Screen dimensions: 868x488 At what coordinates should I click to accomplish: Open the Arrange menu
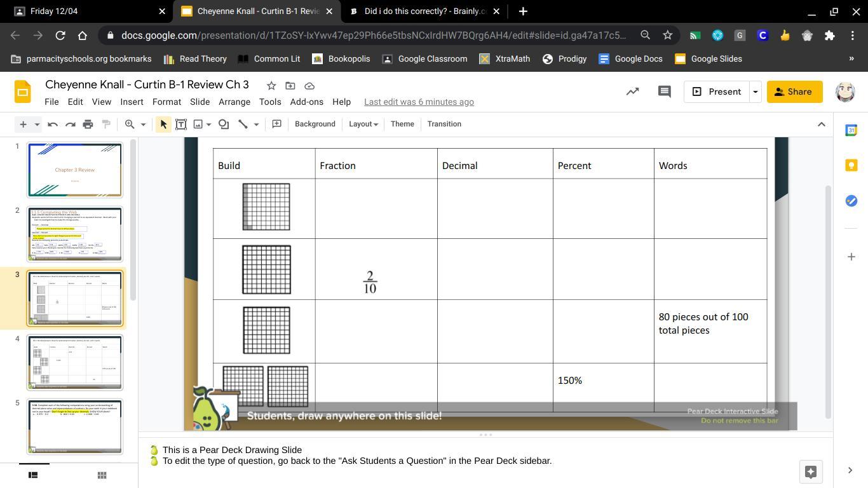click(x=234, y=102)
